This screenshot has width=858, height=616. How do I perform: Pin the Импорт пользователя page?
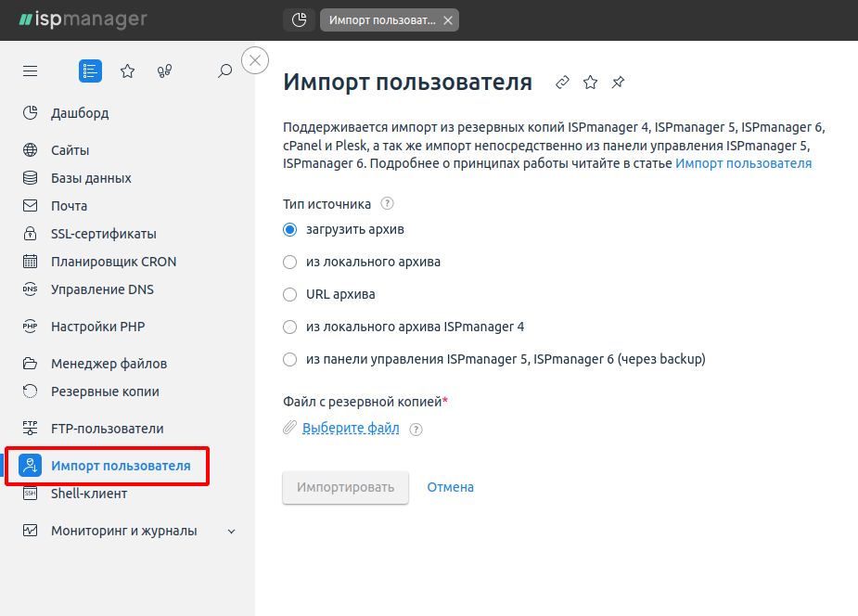coord(619,83)
